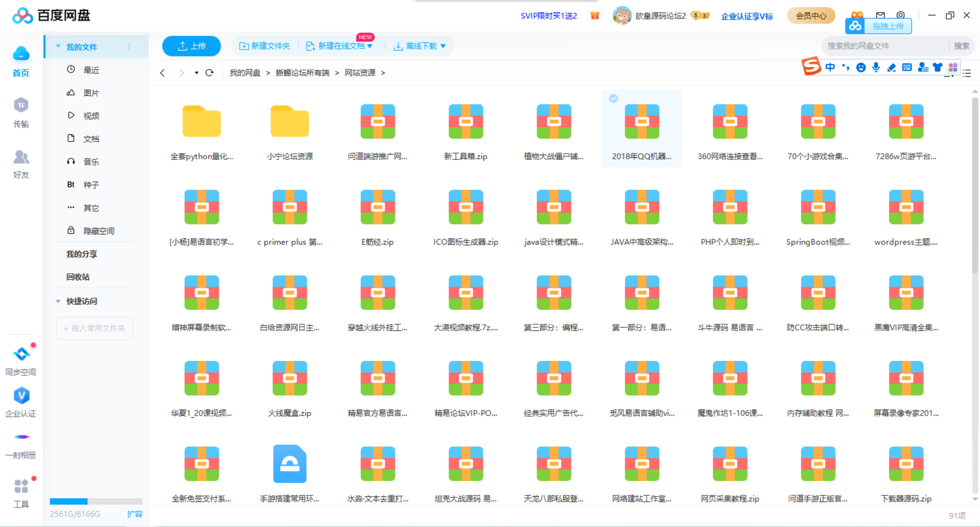Open the 传输 transfer section

click(21, 112)
